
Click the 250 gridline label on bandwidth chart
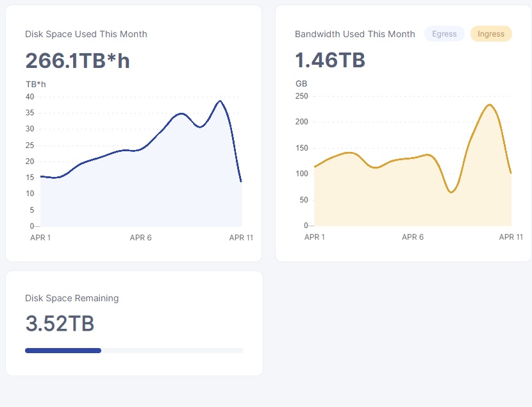301,96
